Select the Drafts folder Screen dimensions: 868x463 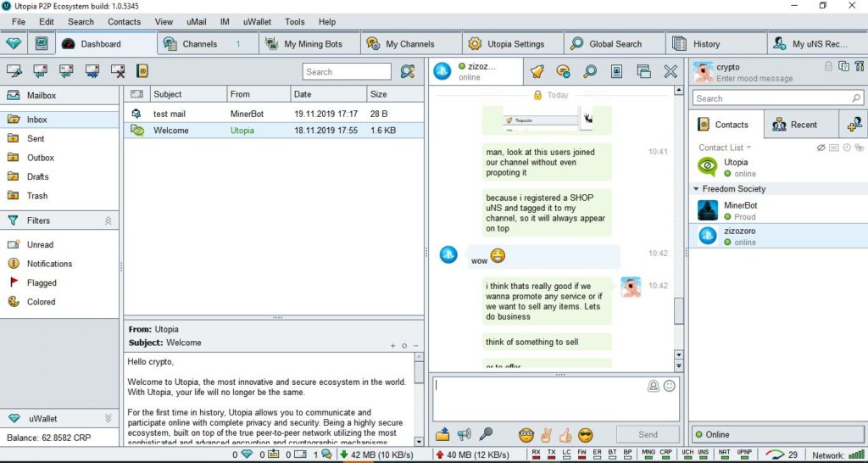tap(59, 176)
